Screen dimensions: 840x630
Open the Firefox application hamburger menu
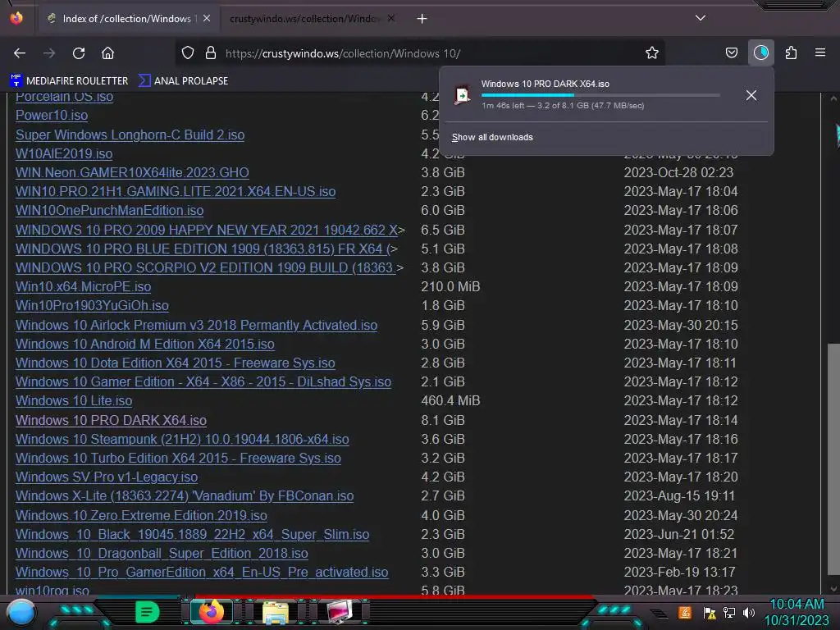820,52
